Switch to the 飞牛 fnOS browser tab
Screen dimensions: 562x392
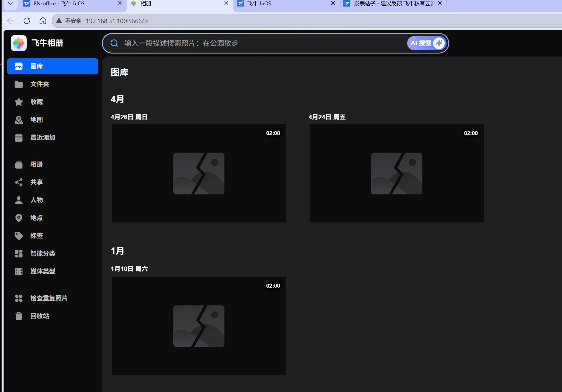click(x=287, y=4)
